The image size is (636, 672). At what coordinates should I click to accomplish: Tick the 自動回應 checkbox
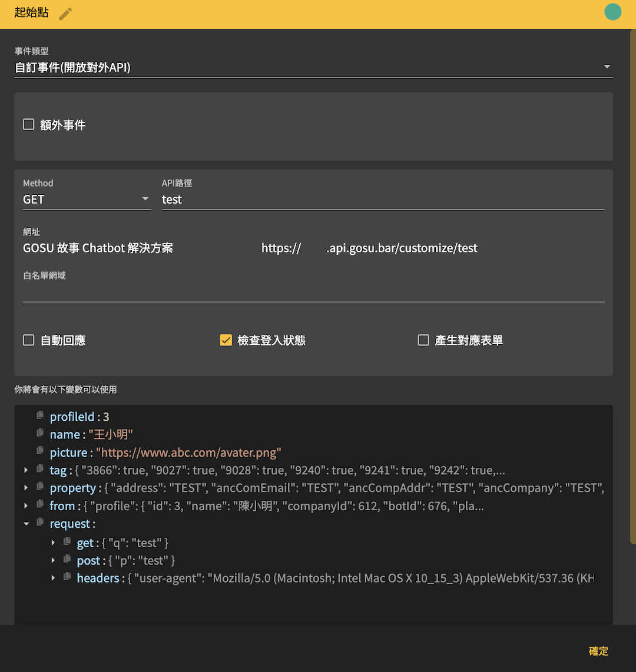29,340
